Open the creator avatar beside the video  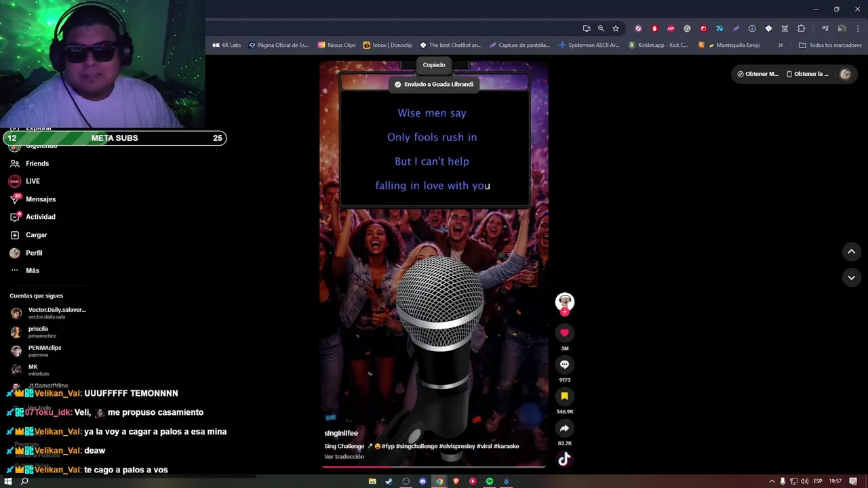coord(565,302)
